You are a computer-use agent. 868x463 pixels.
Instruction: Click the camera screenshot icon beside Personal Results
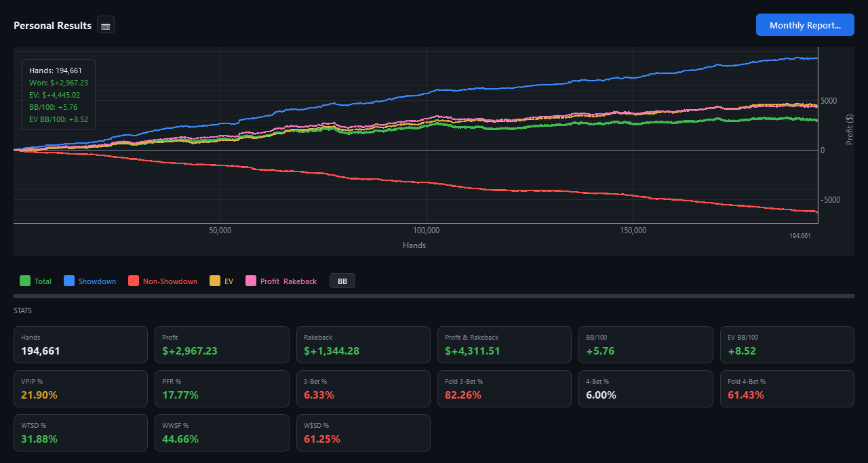click(106, 25)
